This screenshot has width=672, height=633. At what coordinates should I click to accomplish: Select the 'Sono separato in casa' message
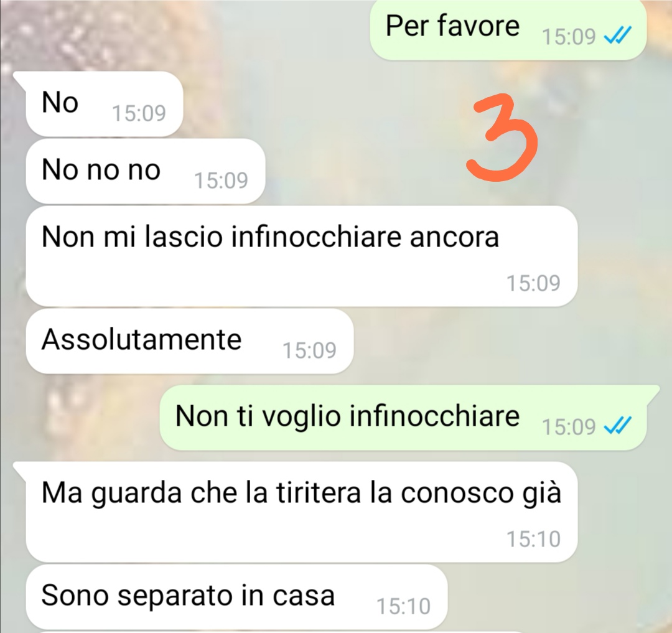[x=236, y=597]
